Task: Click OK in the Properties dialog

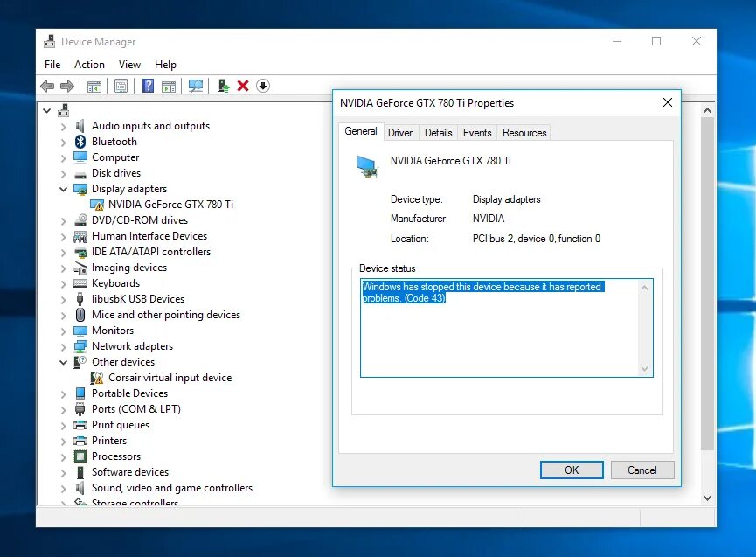Action: [x=572, y=470]
